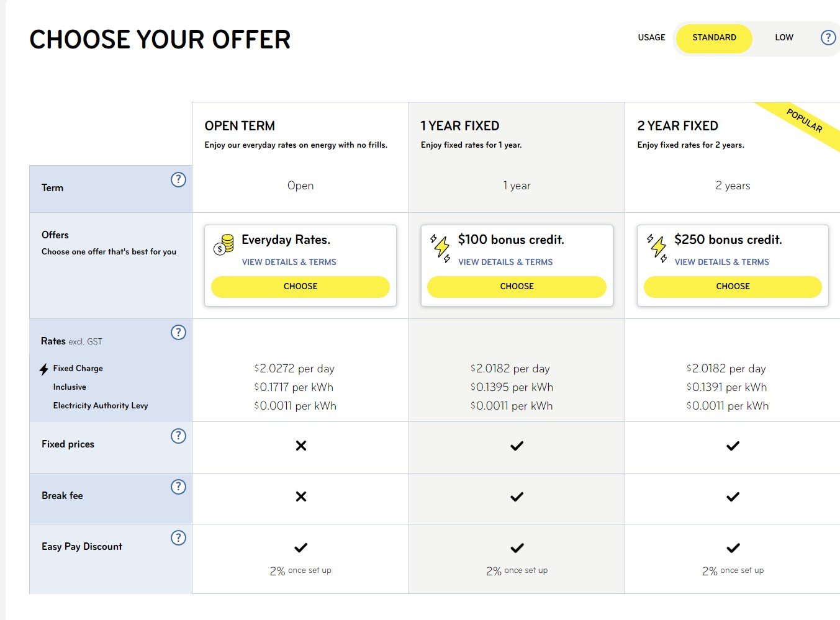
Task: Click the Popular ribbon on 2 Year Fixed
Action: pyautogui.click(x=805, y=122)
